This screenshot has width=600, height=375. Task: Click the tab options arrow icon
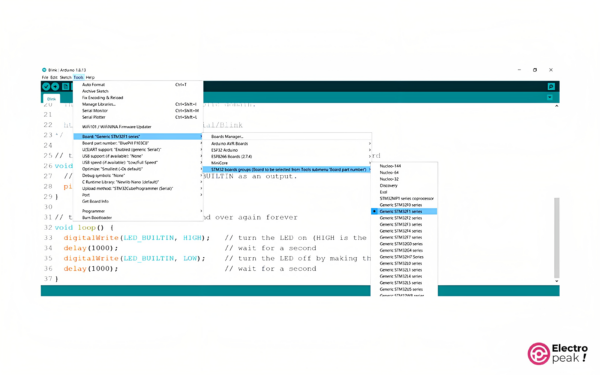[x=550, y=98]
